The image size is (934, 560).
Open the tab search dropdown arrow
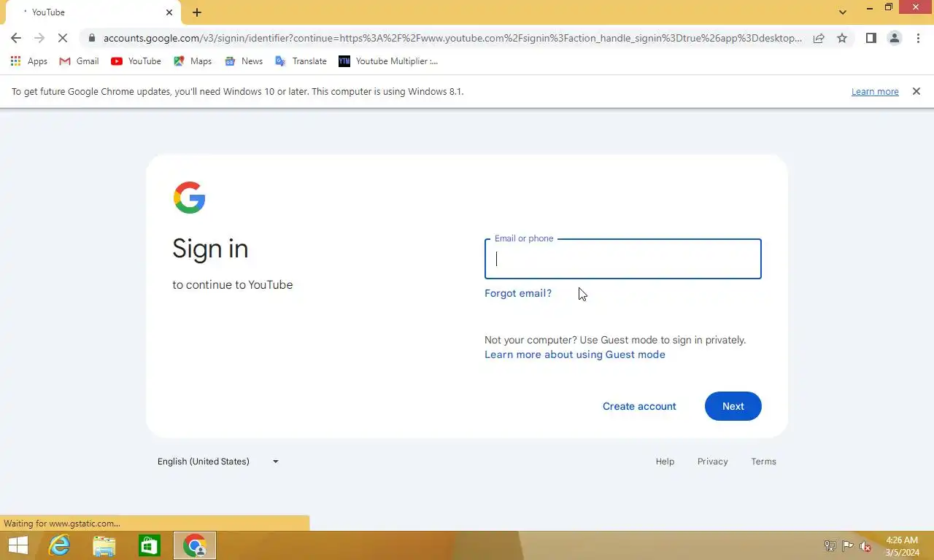coord(843,12)
